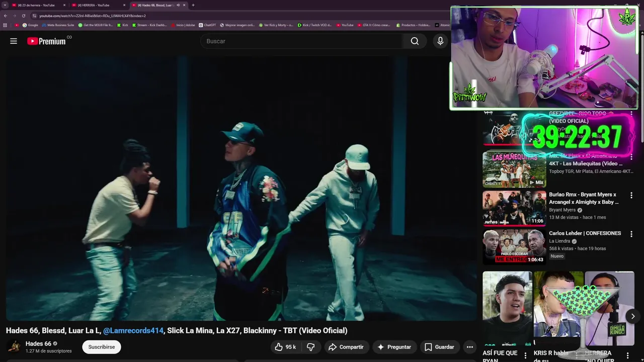
Task: Open the bookmarks apps grid icon
Action: pyautogui.click(x=5, y=25)
